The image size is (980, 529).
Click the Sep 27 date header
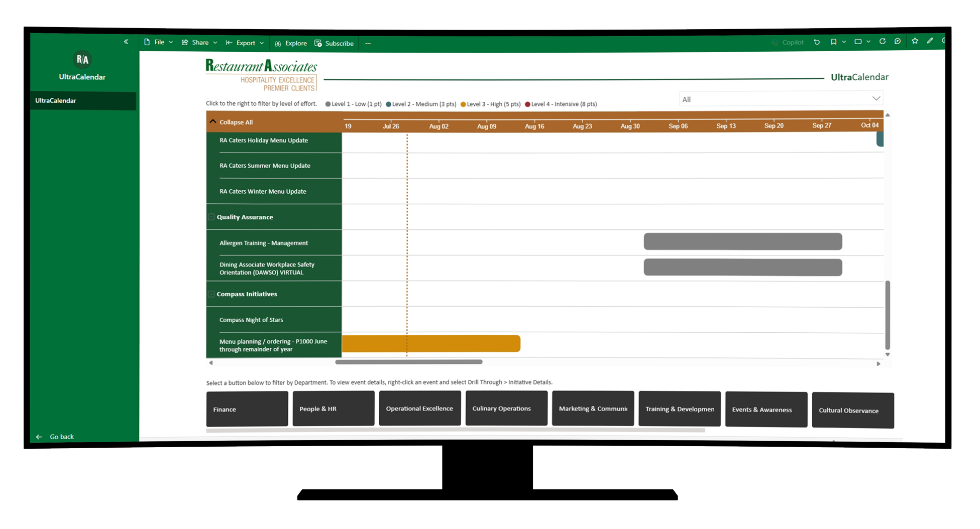pos(822,125)
